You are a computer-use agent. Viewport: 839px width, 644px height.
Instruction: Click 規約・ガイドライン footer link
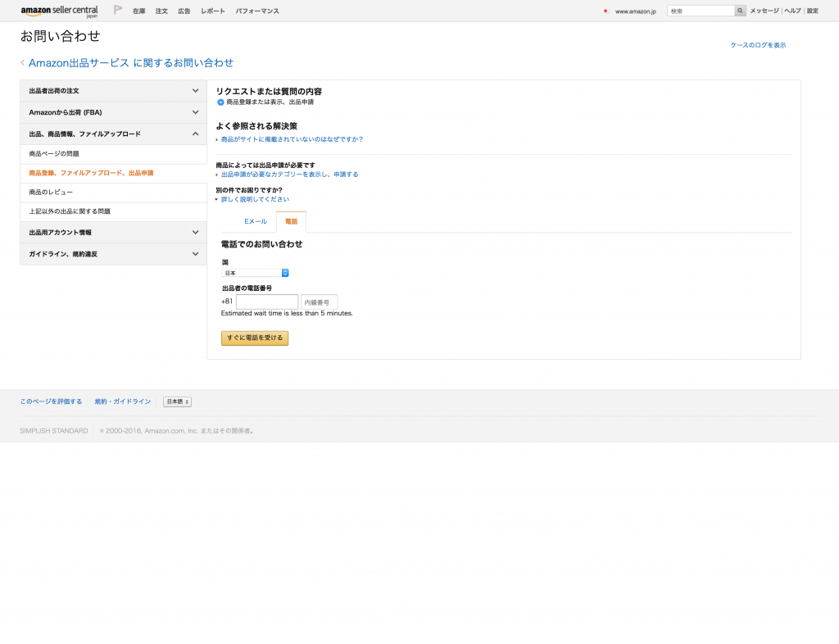tap(123, 401)
